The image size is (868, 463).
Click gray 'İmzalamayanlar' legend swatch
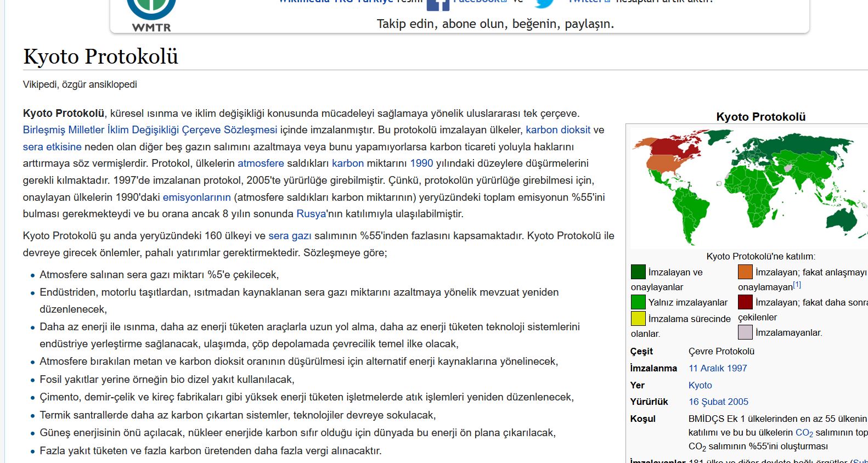[x=745, y=332]
